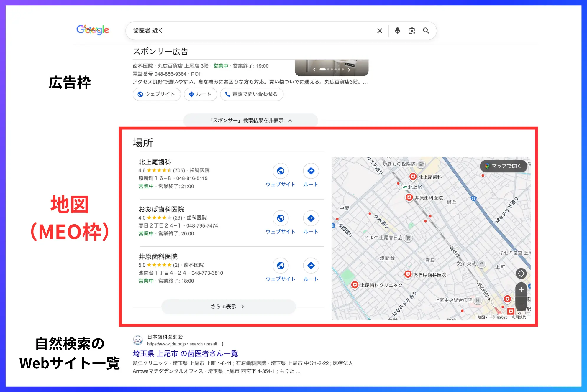587x392 pixels.
Task: Click the magnifier icon to search
Action: [x=426, y=31]
